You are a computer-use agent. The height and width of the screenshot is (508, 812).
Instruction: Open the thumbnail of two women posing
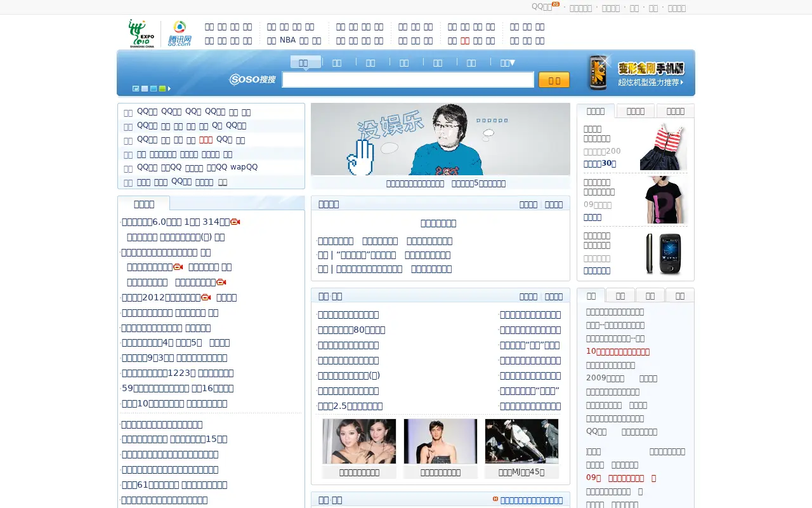coord(359,441)
